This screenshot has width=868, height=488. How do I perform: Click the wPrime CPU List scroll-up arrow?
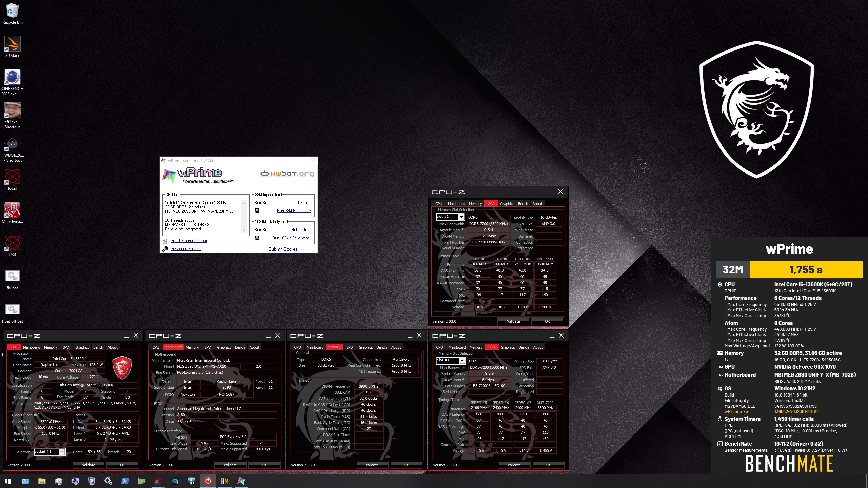tap(243, 203)
